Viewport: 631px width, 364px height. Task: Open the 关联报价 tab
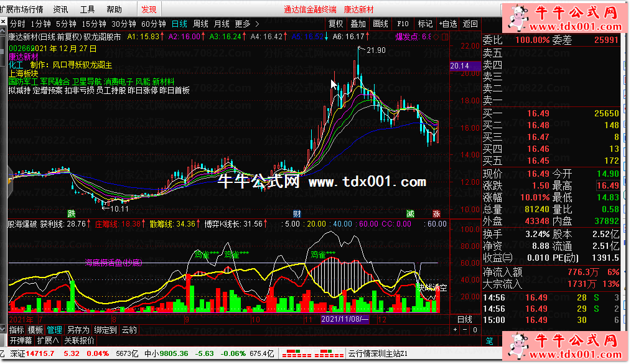(79, 341)
